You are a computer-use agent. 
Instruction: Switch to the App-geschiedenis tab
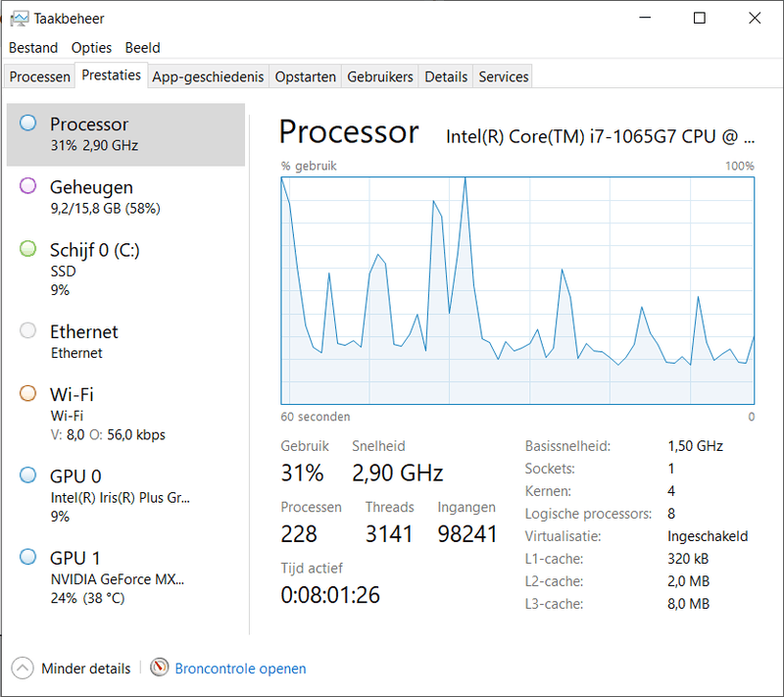pyautogui.click(x=208, y=76)
